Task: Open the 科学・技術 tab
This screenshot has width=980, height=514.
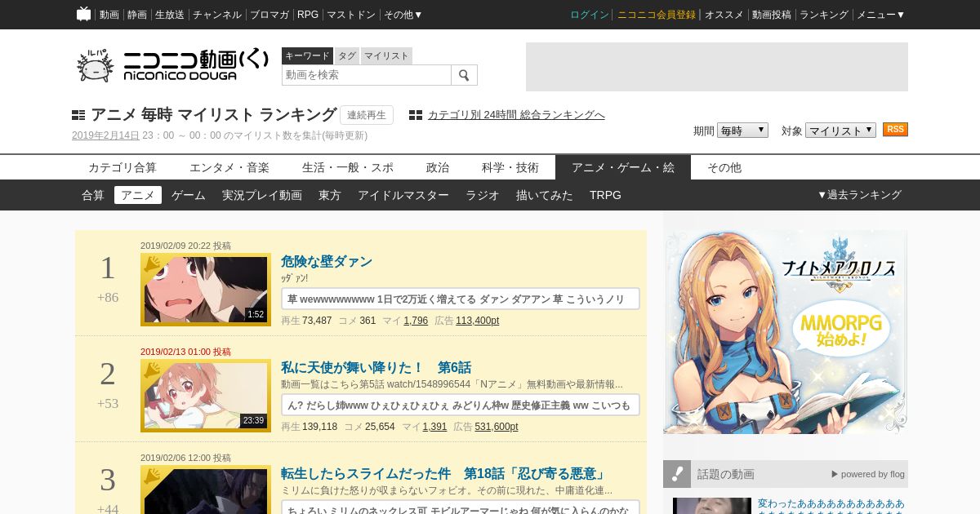Action: 510,167
